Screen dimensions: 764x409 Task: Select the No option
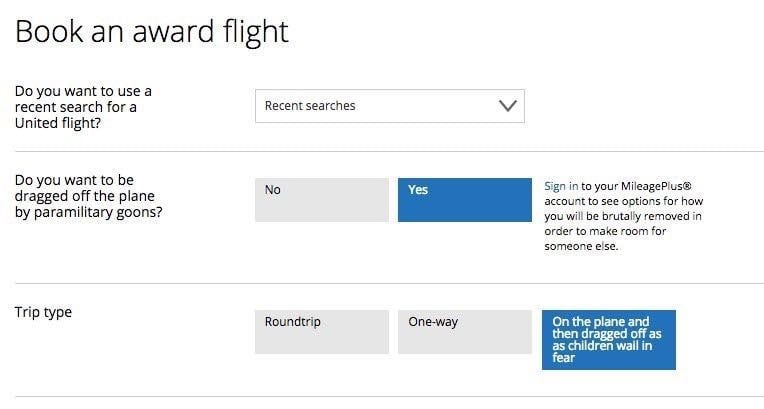322,200
